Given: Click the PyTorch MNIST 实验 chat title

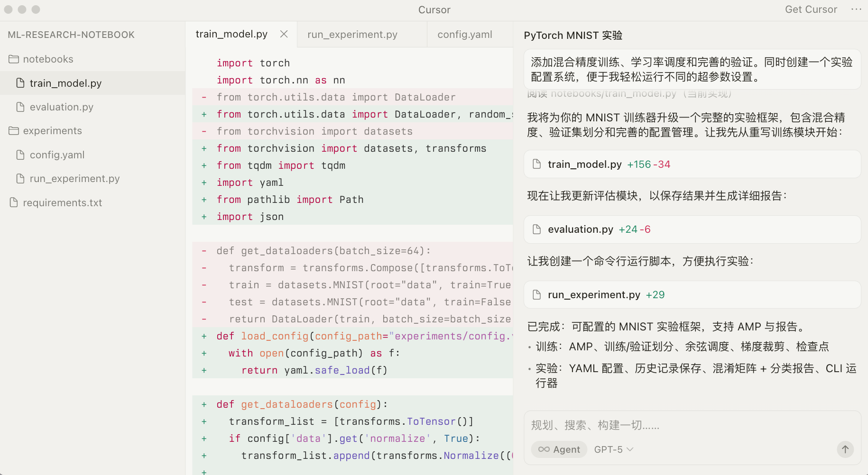Looking at the screenshot, I should [573, 36].
